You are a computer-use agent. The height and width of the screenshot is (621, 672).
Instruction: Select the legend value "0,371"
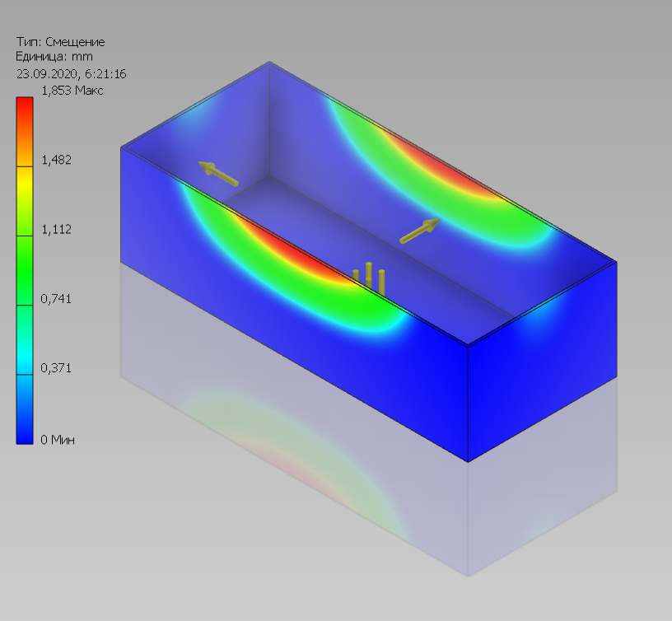[x=56, y=368]
